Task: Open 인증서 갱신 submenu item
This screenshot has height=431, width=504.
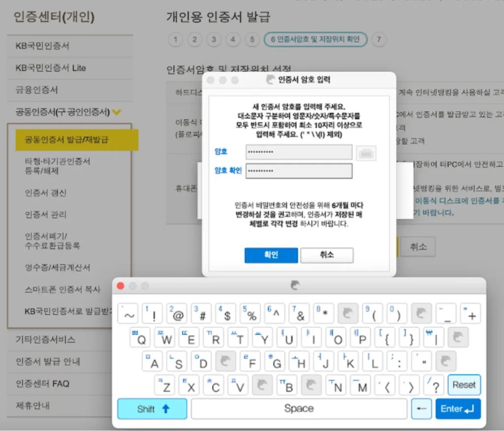Action: pos(46,193)
